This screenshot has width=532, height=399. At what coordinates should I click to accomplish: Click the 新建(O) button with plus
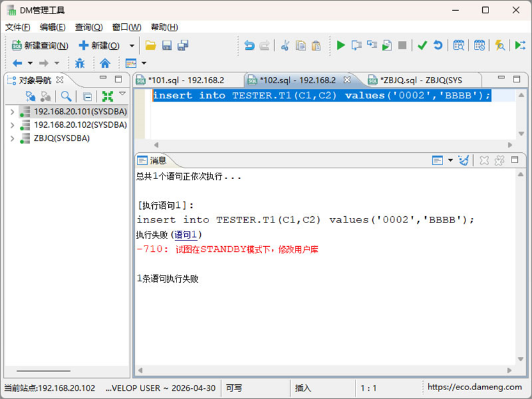tap(99, 45)
